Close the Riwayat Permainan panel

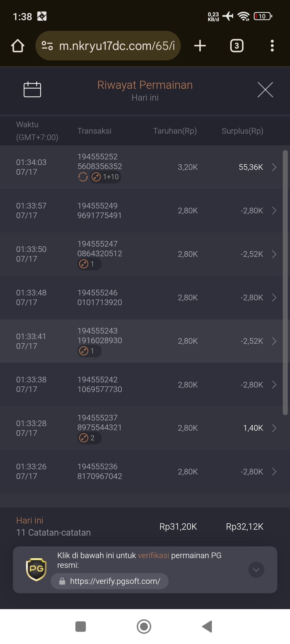[x=265, y=90]
